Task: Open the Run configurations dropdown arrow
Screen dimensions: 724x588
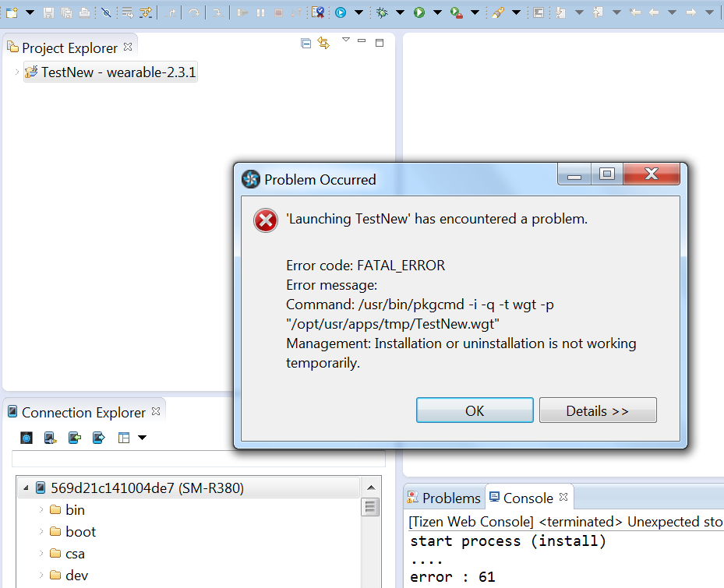Action: tap(437, 12)
